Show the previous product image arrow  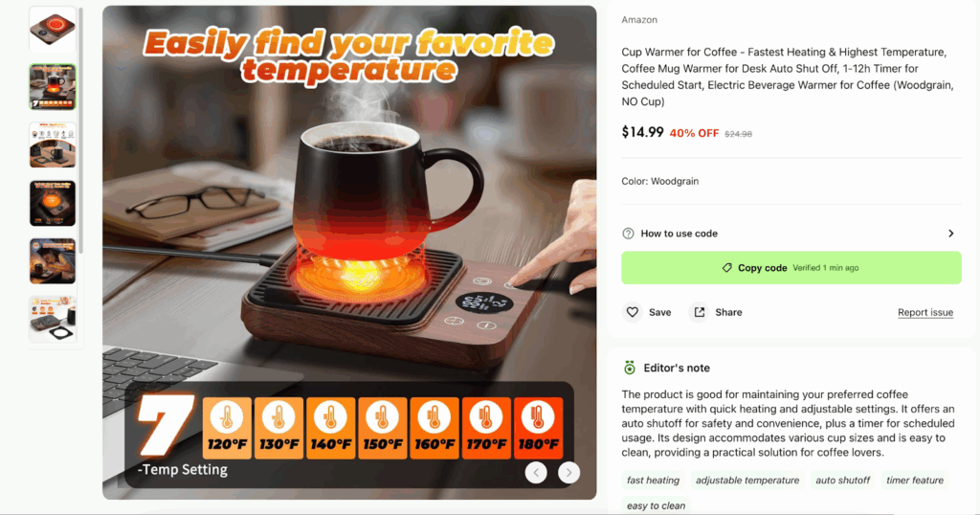[536, 473]
